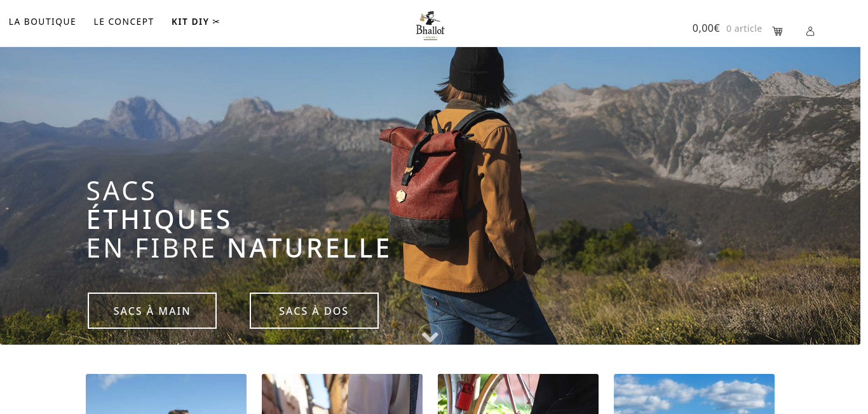Screen dimensions: 868x414
Task: Open the user account icon
Action: point(810,31)
